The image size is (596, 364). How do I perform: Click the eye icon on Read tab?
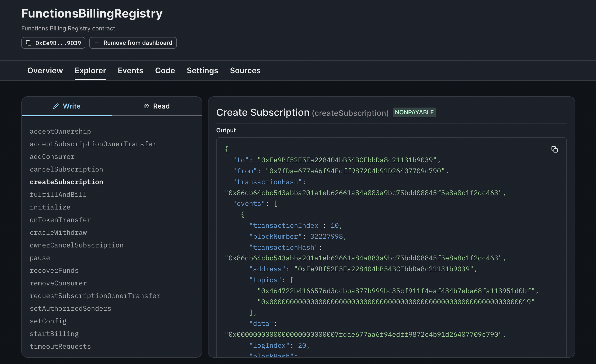click(146, 106)
